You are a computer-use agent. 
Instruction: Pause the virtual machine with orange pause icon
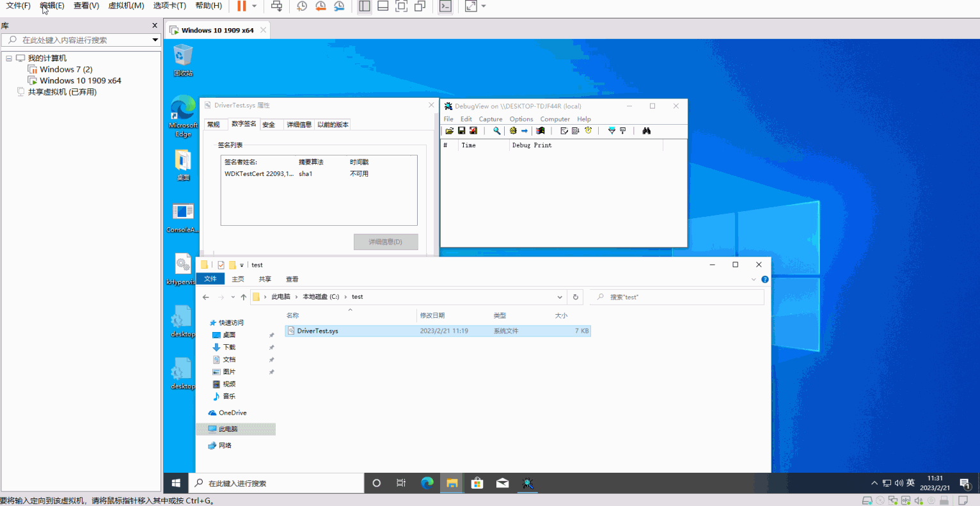tap(242, 6)
